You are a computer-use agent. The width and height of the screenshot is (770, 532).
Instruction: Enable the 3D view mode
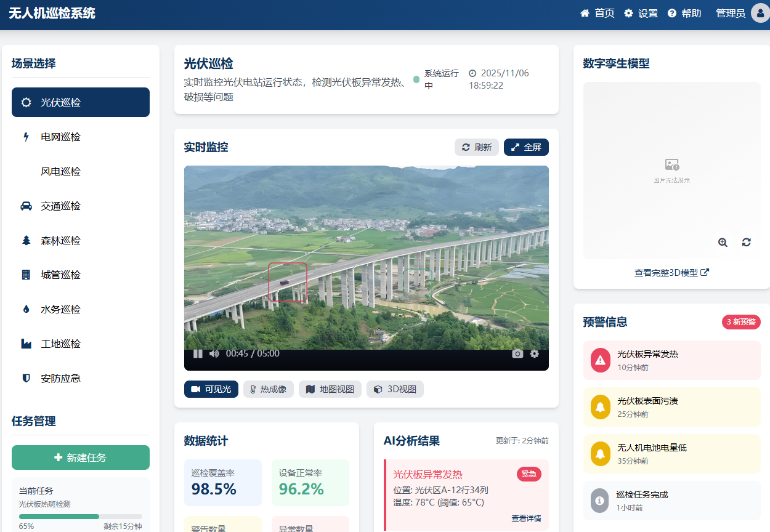[x=395, y=389]
